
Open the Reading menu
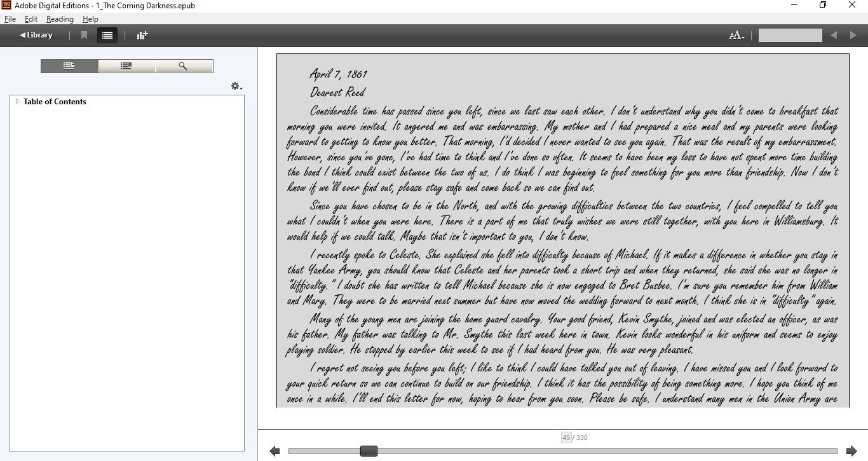click(60, 19)
